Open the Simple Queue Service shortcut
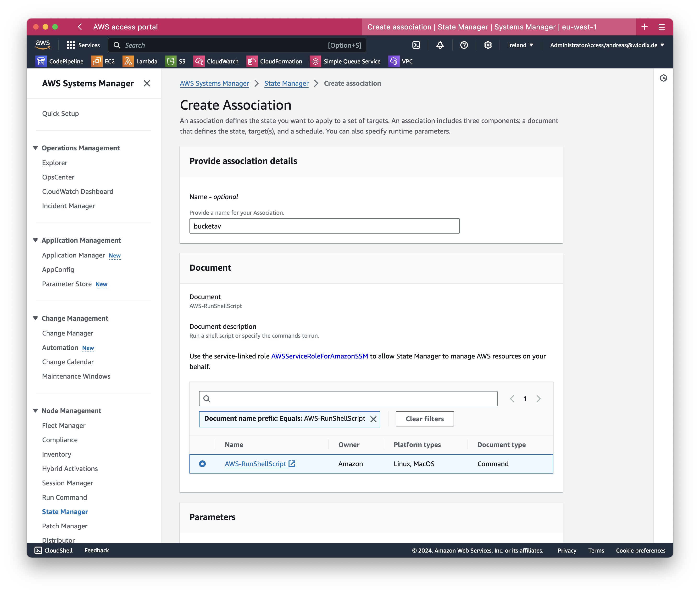 345,61
